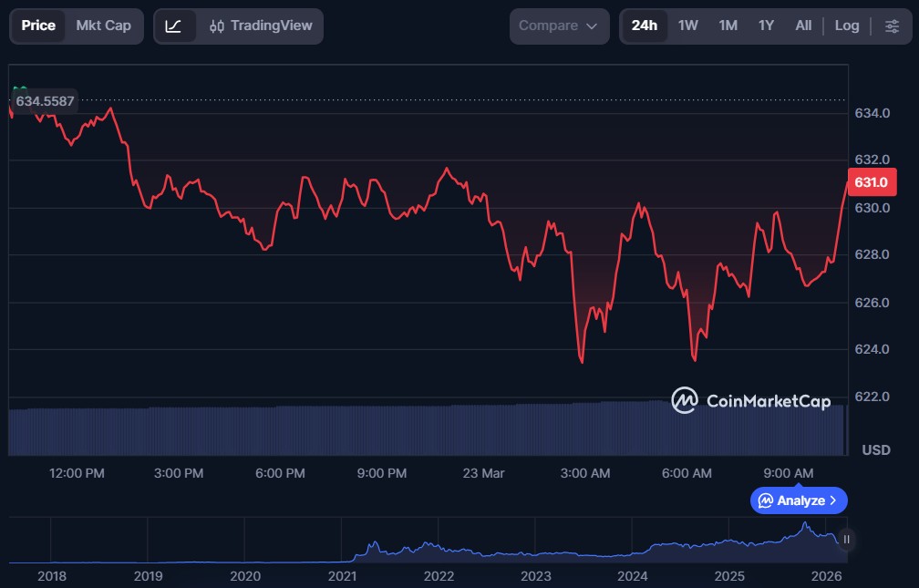Click 2021 on the mini timeline chart
919x588 pixels.
coord(342,576)
